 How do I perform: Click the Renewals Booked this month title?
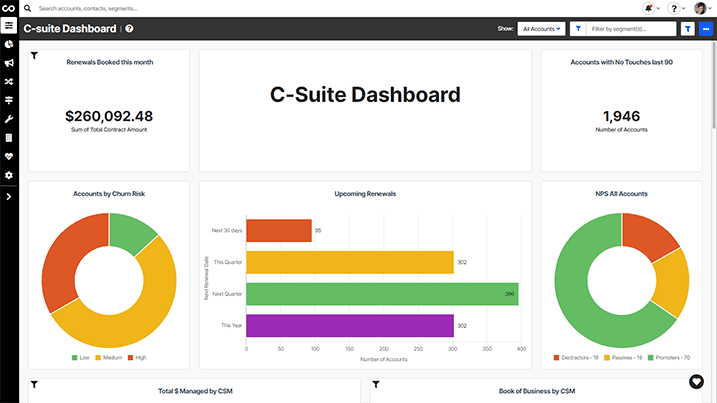click(x=110, y=62)
